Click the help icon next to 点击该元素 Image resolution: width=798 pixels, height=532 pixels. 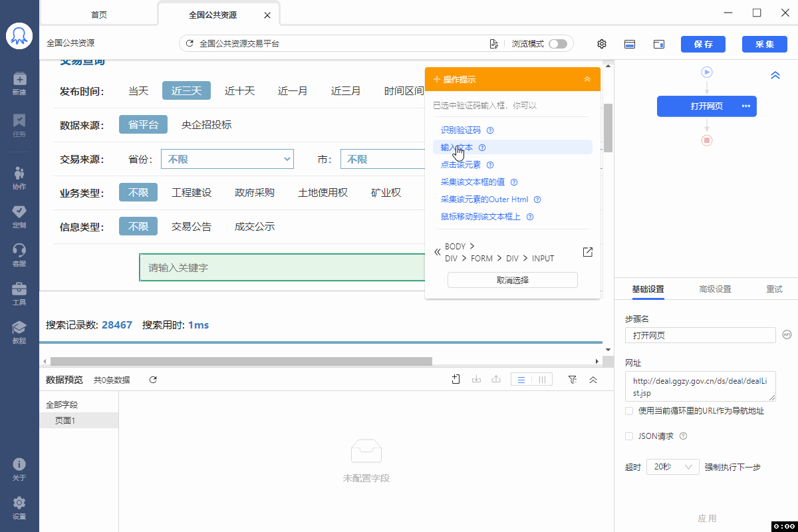click(490, 165)
